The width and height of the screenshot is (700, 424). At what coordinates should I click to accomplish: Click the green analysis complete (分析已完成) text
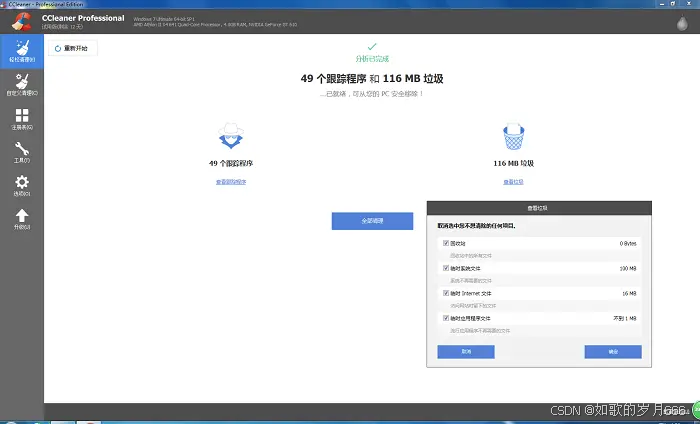point(372,59)
